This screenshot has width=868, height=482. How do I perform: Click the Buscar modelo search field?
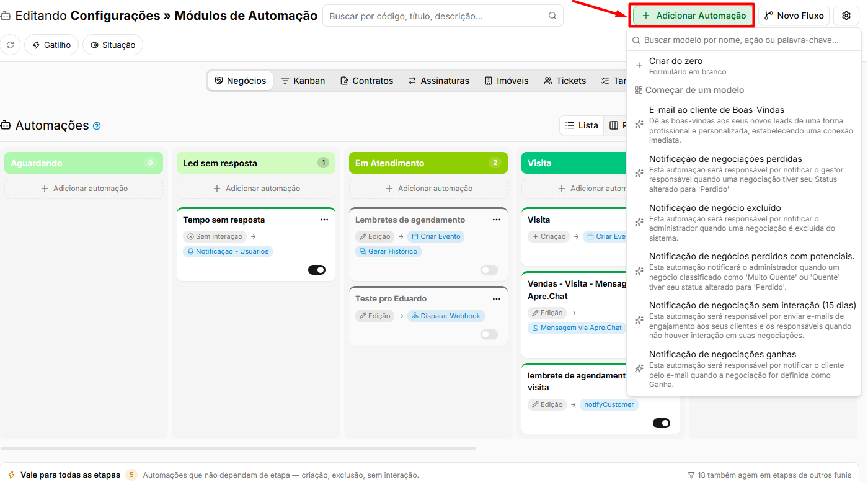(744, 40)
